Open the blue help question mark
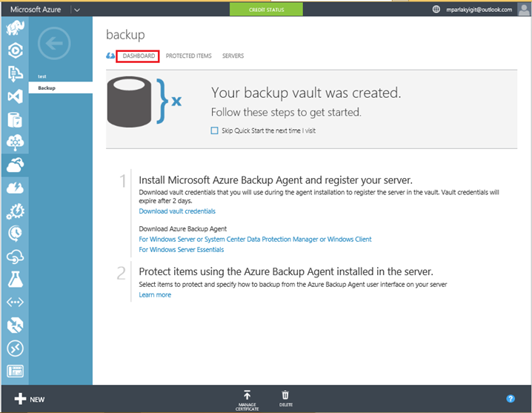 coord(511,398)
